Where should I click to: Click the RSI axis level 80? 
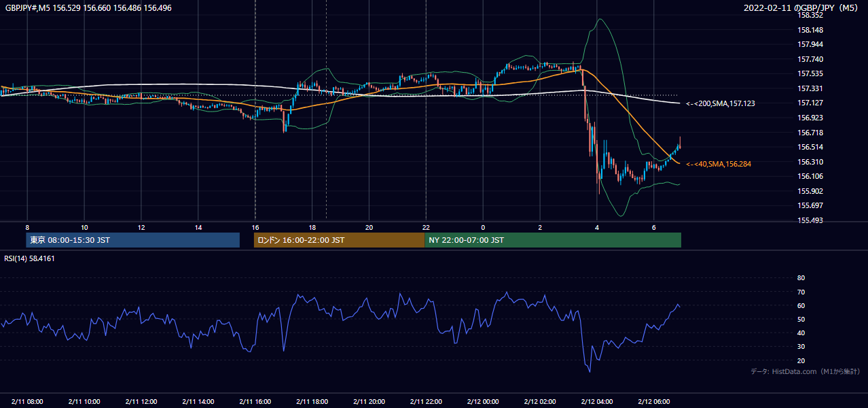click(801, 278)
